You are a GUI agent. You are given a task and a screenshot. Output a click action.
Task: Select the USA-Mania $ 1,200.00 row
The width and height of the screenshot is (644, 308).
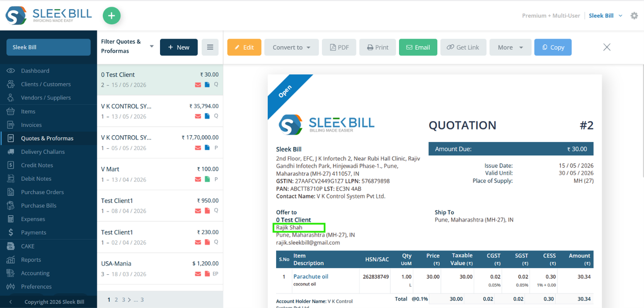[160, 268]
